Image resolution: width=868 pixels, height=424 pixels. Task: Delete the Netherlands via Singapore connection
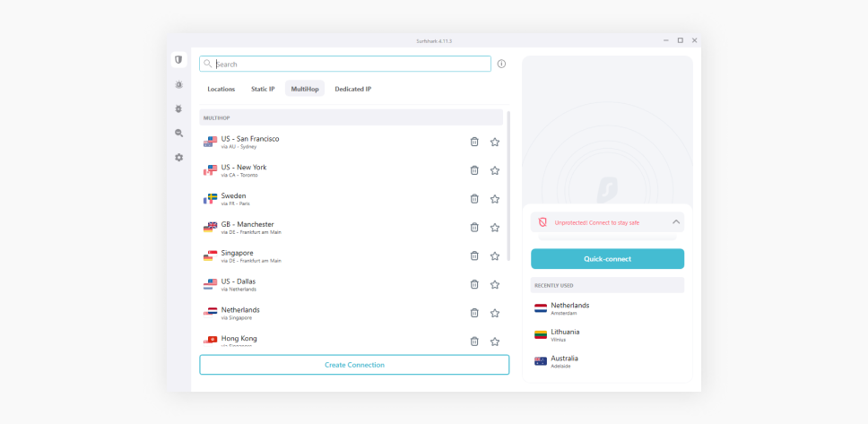(x=474, y=313)
